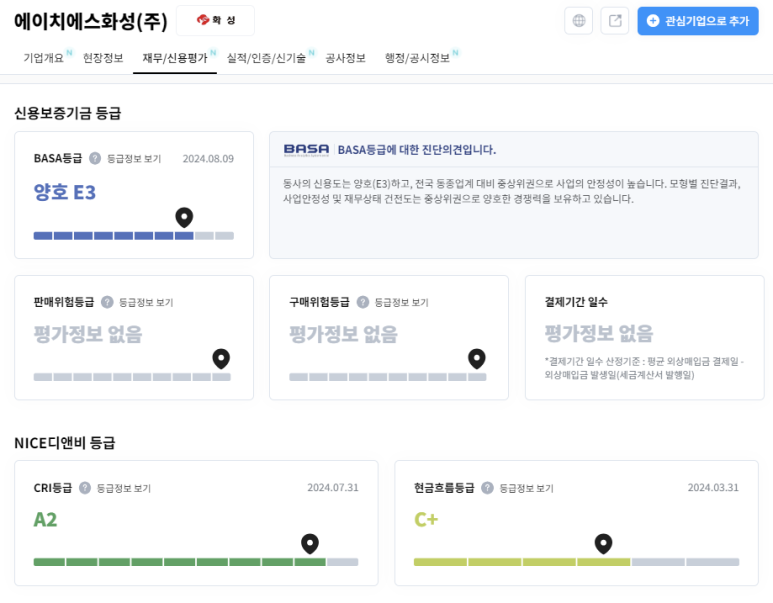Open 등급정보 보기 for CRI등급

[124, 488]
